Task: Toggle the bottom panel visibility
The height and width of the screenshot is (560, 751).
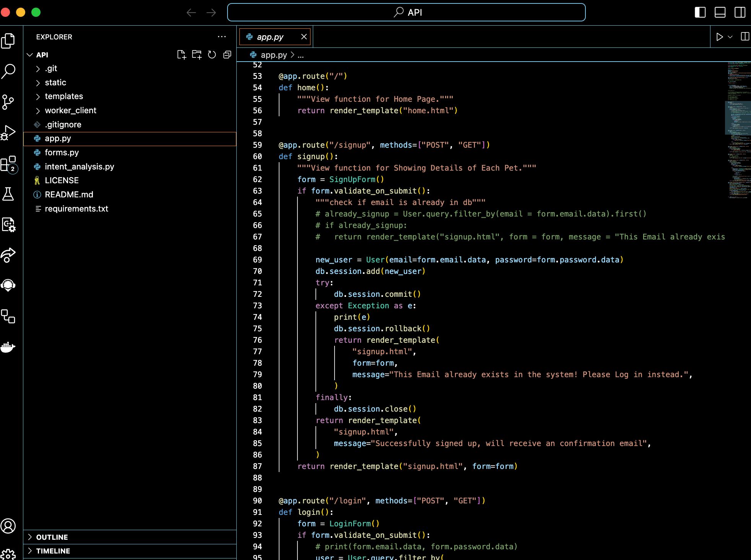Action: (720, 13)
